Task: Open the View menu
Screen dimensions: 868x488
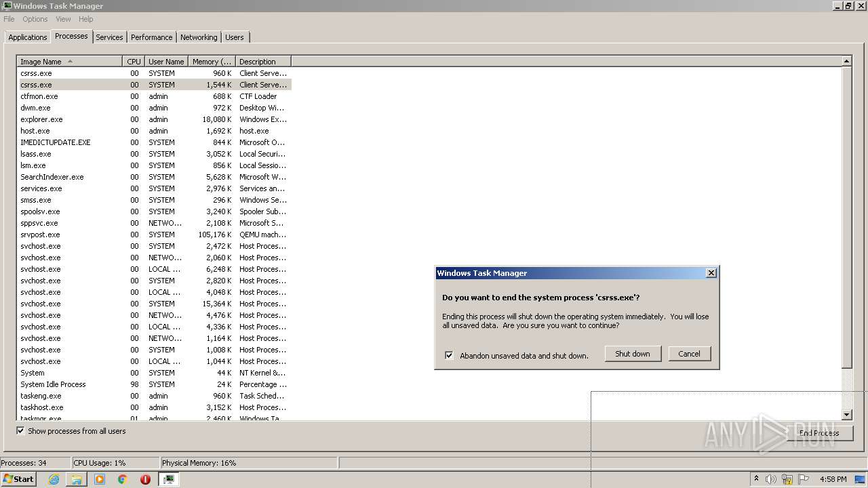Action: tap(63, 19)
